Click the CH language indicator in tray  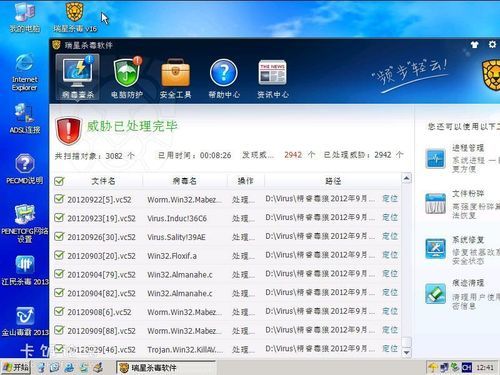466,368
